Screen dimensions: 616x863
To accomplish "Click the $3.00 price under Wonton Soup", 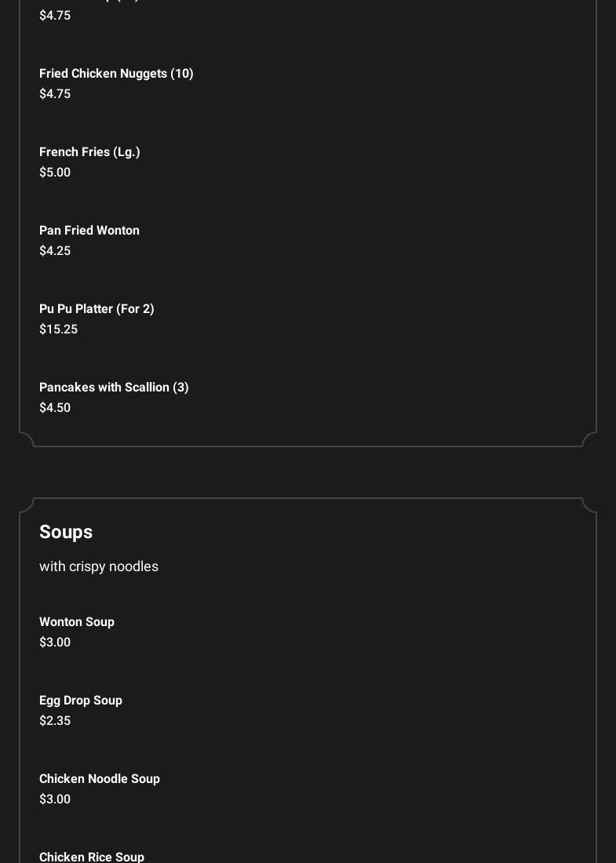I will pos(55,643).
